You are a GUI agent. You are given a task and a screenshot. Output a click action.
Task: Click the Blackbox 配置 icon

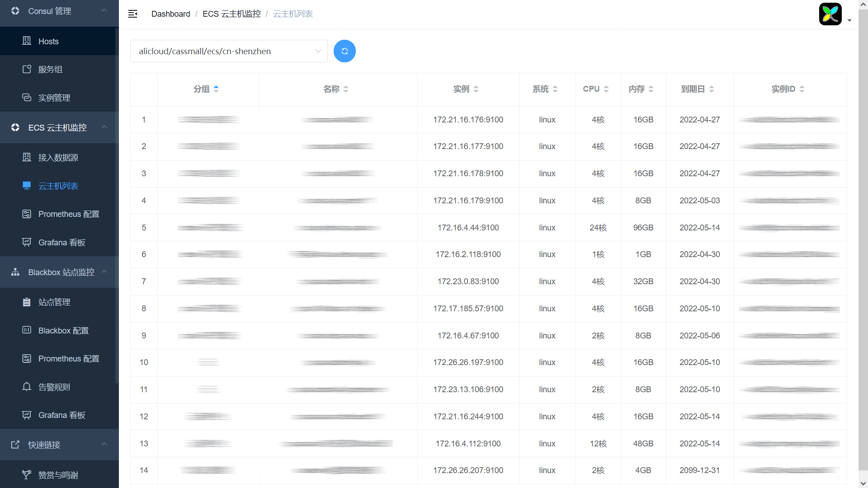[x=27, y=330]
